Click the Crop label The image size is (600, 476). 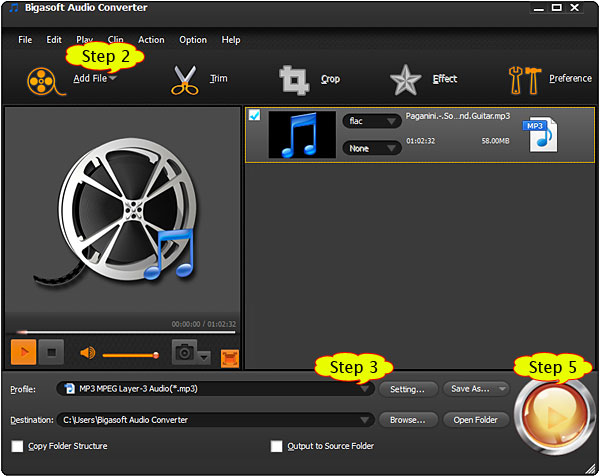(330, 79)
